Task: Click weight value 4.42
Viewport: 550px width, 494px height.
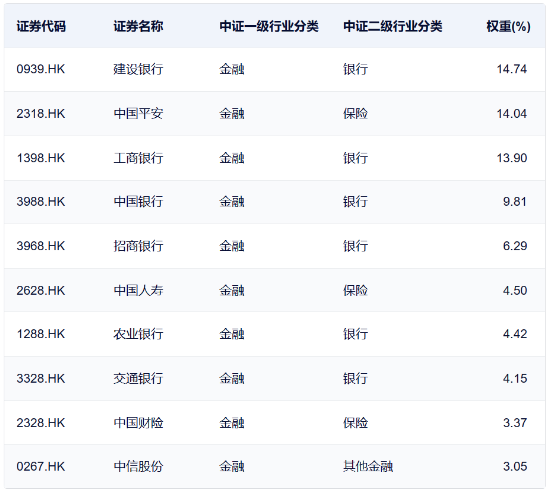Action: pos(515,334)
